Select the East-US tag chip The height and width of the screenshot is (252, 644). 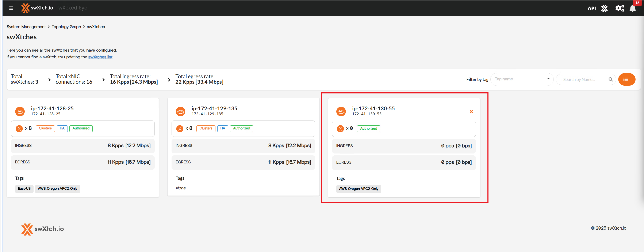click(24, 189)
